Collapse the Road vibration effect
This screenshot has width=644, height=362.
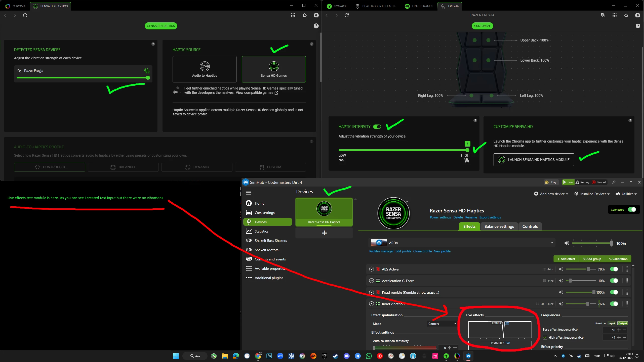pos(371,304)
